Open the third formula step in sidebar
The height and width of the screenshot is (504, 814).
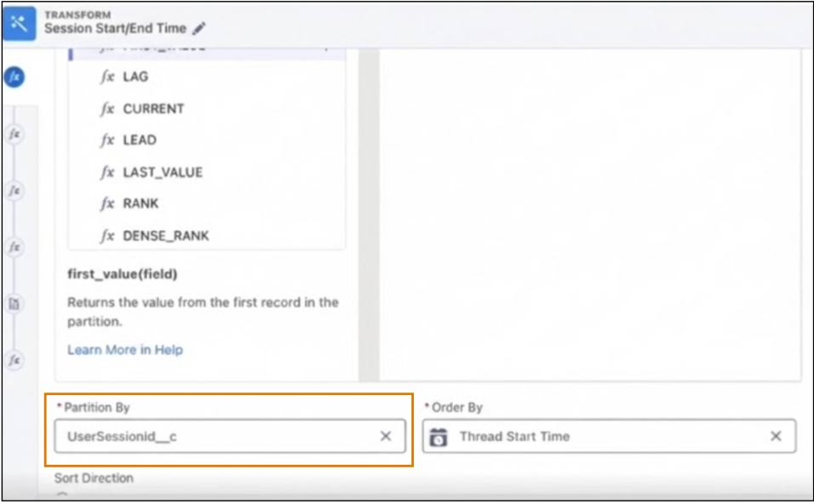(14, 191)
